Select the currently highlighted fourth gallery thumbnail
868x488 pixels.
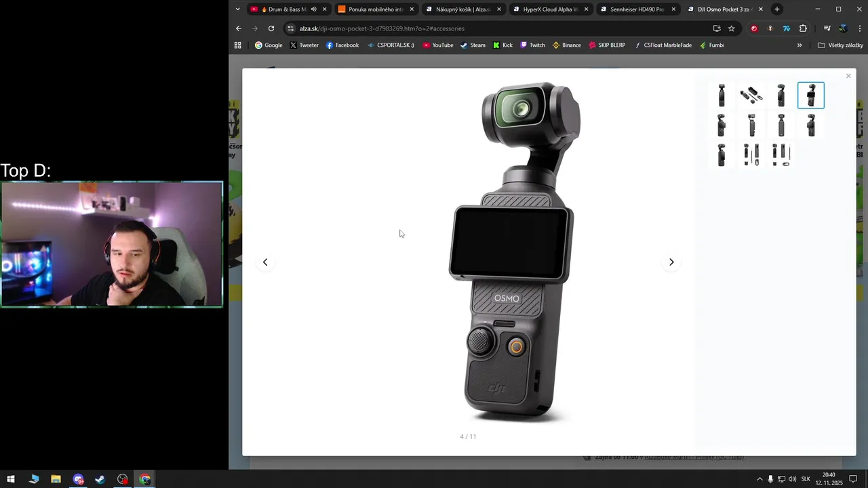[x=811, y=96]
